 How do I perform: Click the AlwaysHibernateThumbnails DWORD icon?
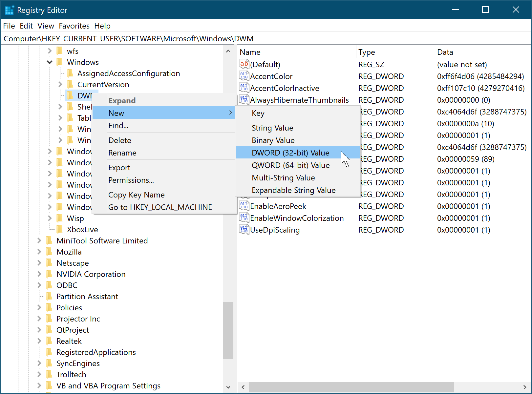244,100
